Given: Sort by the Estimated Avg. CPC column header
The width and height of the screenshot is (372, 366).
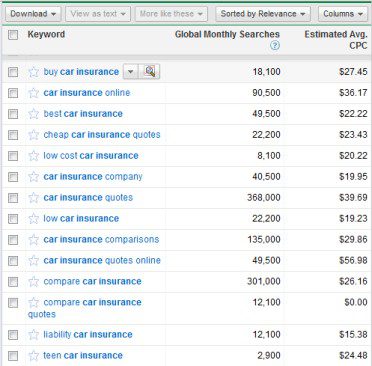Looking at the screenshot, I should pos(336,40).
